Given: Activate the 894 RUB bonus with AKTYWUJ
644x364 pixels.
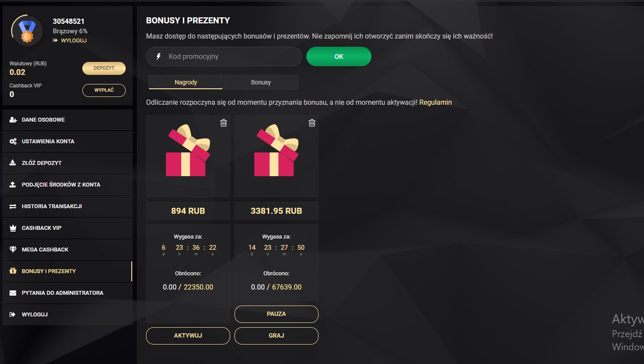Looking at the screenshot, I should [x=188, y=336].
